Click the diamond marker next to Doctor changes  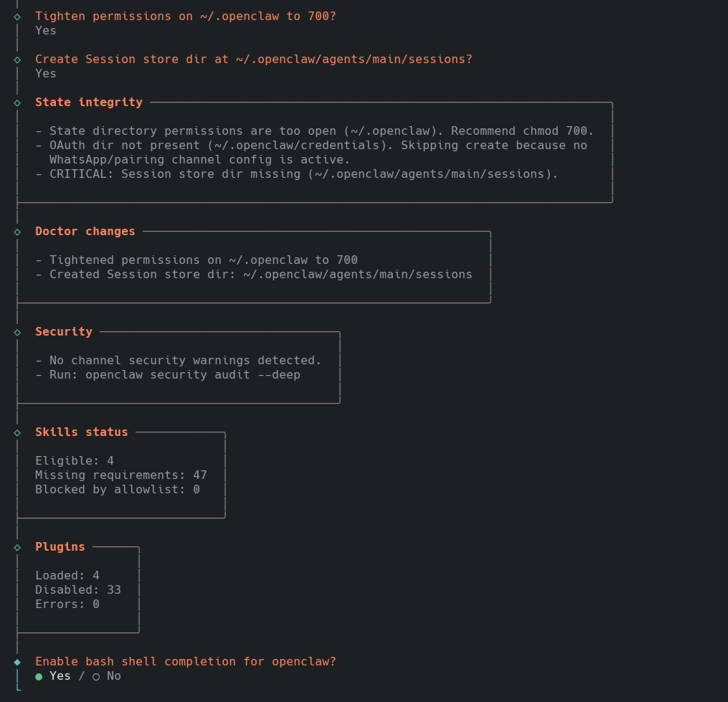(17, 232)
